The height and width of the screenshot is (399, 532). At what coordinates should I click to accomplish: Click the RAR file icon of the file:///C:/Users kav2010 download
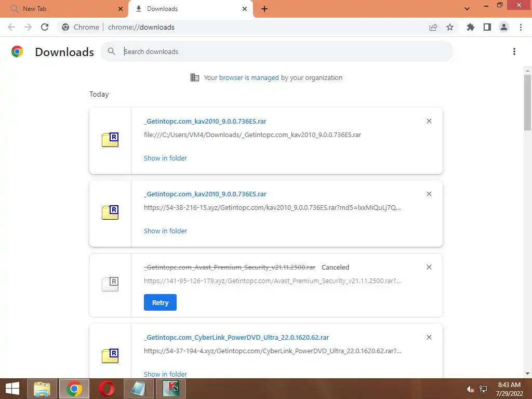pyautogui.click(x=110, y=140)
